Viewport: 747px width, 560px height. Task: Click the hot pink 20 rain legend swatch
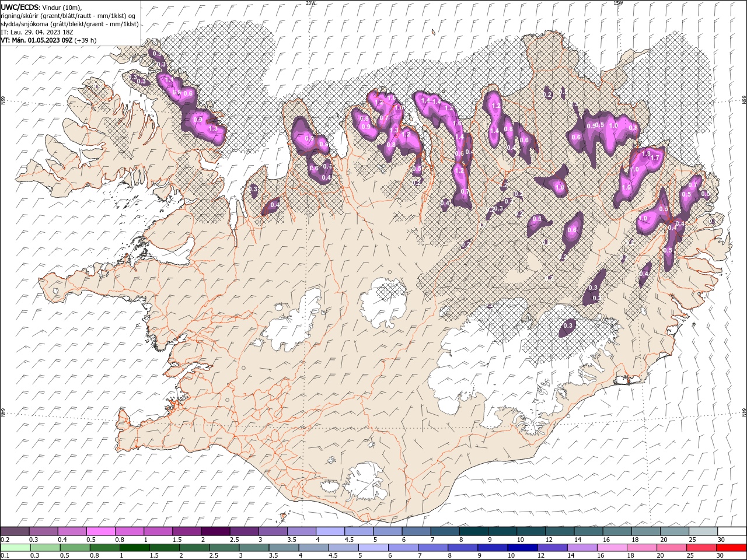[672, 548]
